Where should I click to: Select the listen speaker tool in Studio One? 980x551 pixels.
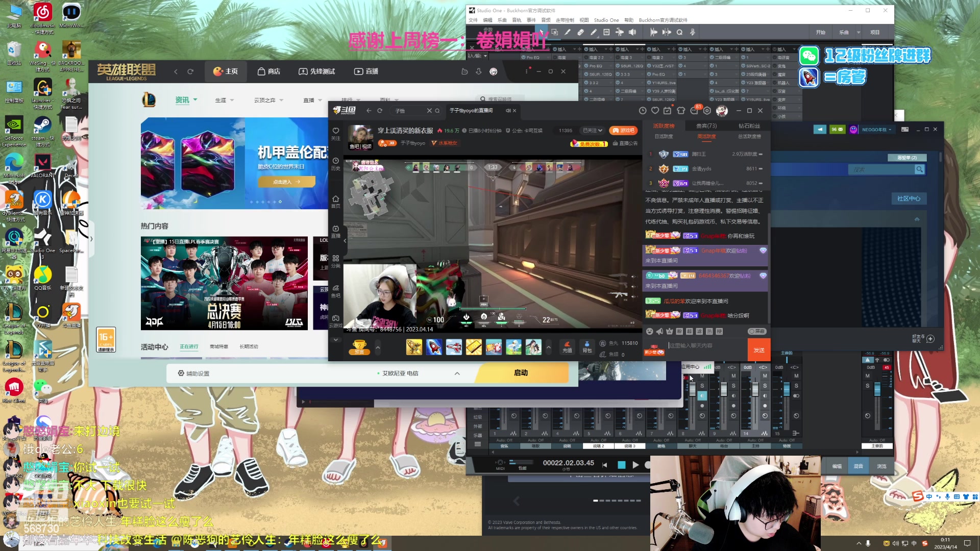tap(632, 32)
